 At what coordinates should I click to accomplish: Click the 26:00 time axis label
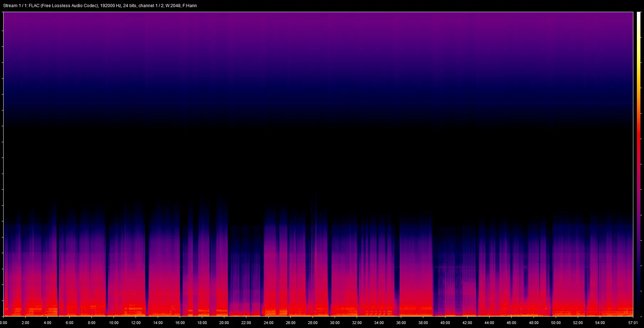point(290,323)
